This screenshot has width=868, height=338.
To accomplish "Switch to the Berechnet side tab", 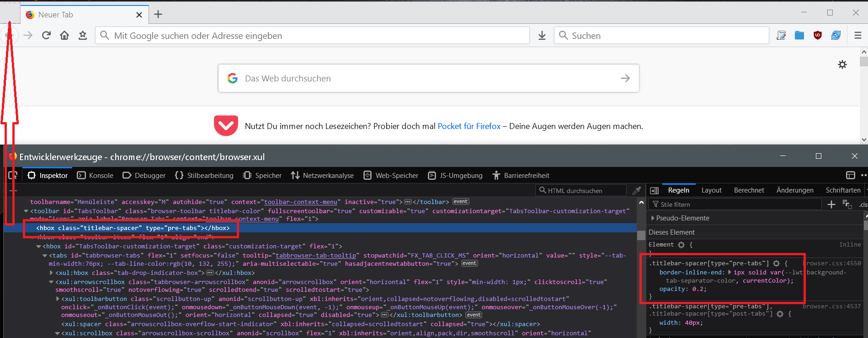I will coord(749,190).
